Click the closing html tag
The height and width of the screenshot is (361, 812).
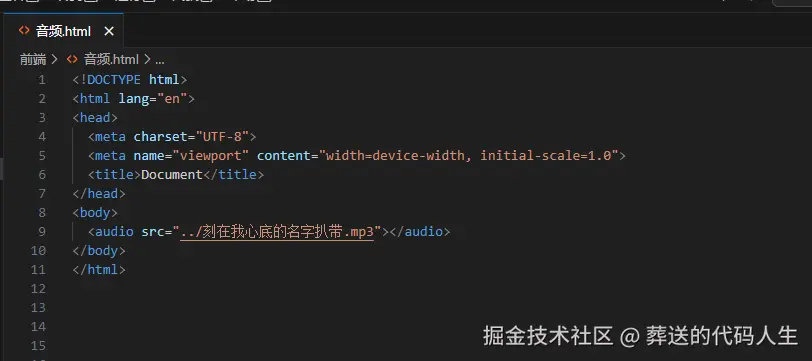(99, 269)
